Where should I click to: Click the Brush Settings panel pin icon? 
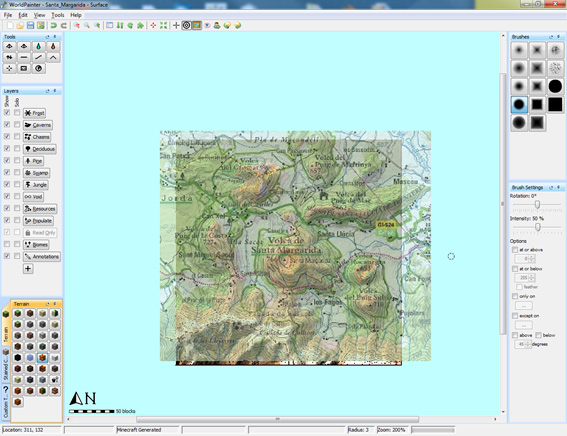[558, 187]
